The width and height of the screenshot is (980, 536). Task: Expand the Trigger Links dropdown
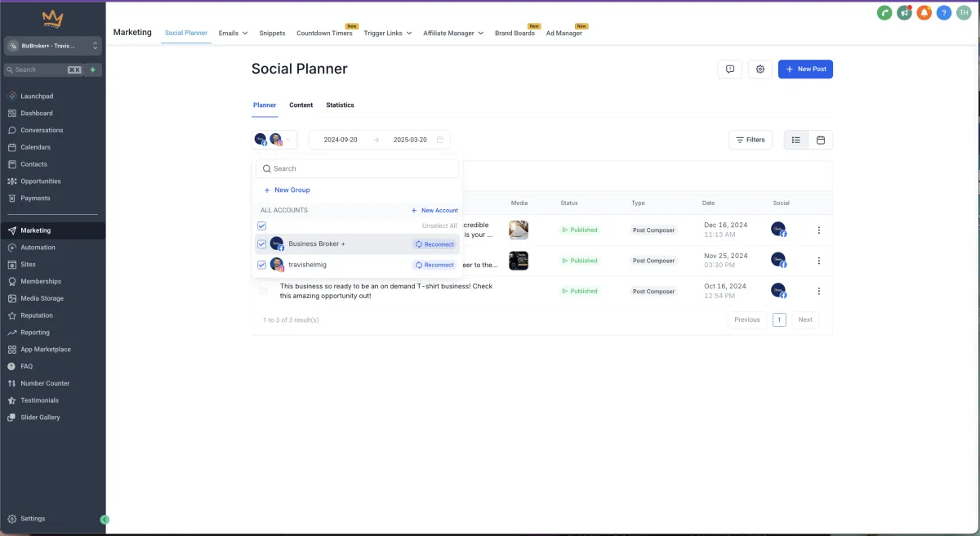click(389, 33)
